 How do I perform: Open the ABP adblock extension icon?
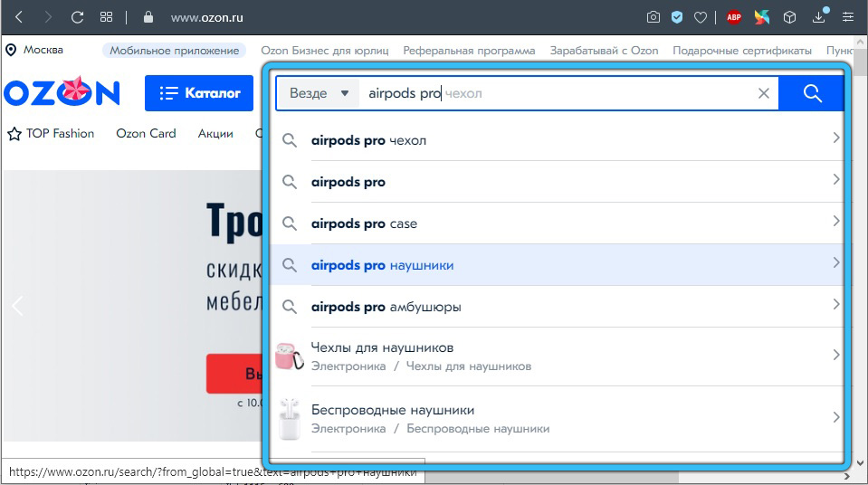click(x=734, y=17)
